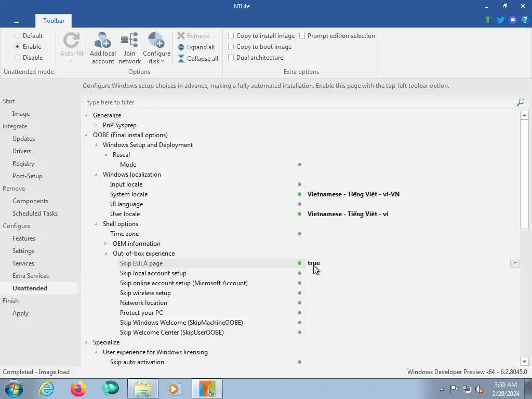Open the Apply page
The height and width of the screenshot is (399, 532).
click(20, 313)
